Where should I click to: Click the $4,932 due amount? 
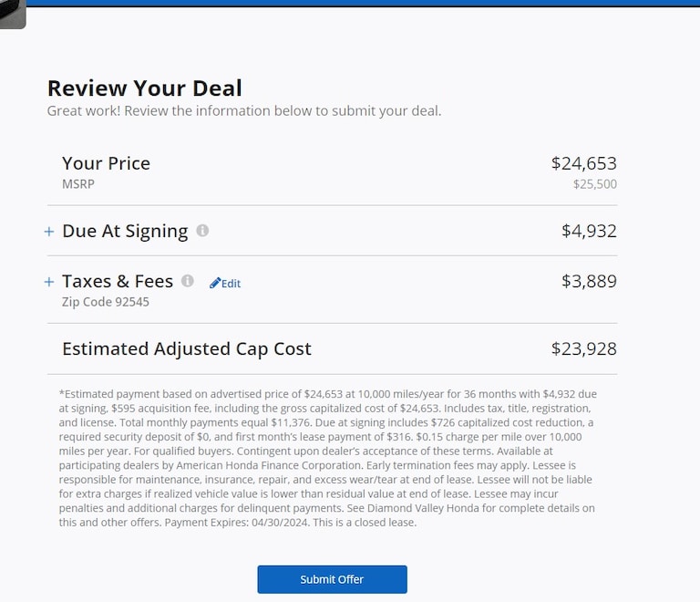tap(589, 232)
